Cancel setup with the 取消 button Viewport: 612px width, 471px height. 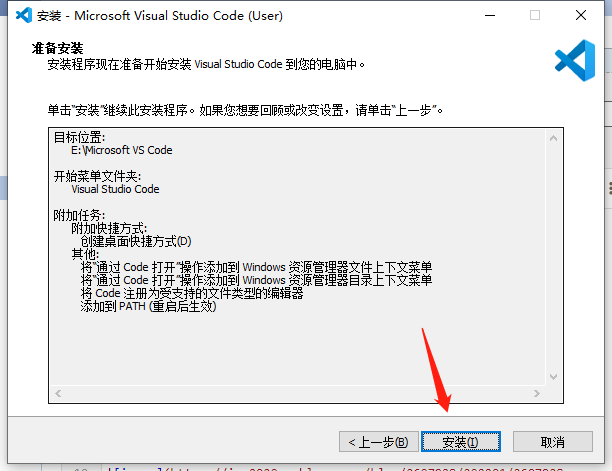[x=553, y=442]
